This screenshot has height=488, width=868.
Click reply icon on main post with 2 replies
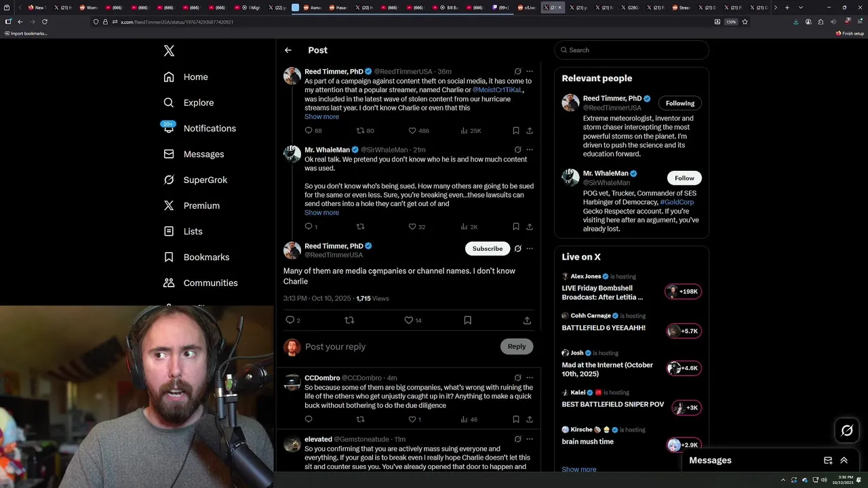tap(290, 320)
